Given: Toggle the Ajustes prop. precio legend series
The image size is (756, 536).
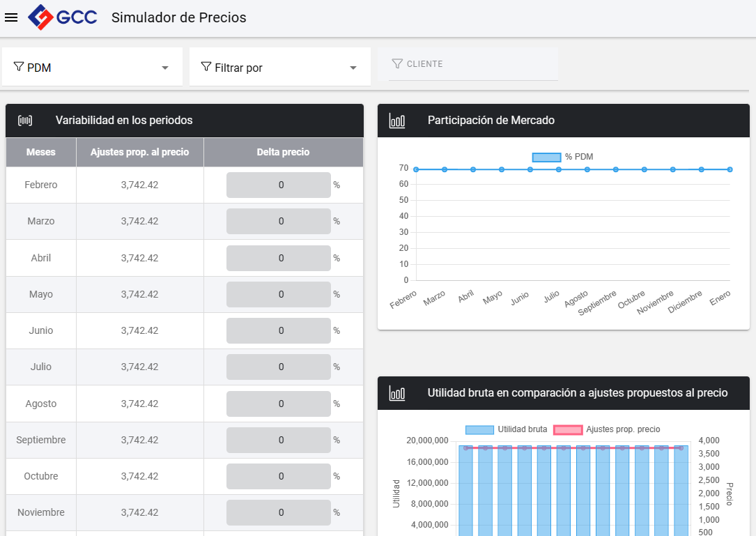Looking at the screenshot, I should point(568,429).
